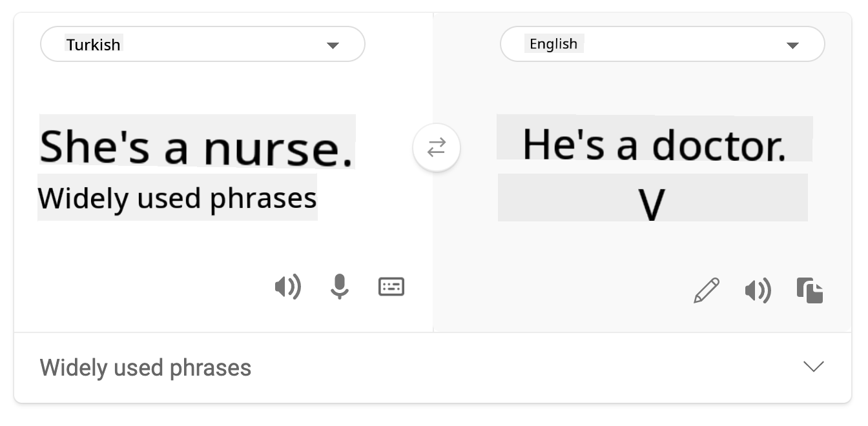
Task: Click the V below the translated text
Action: point(652,205)
